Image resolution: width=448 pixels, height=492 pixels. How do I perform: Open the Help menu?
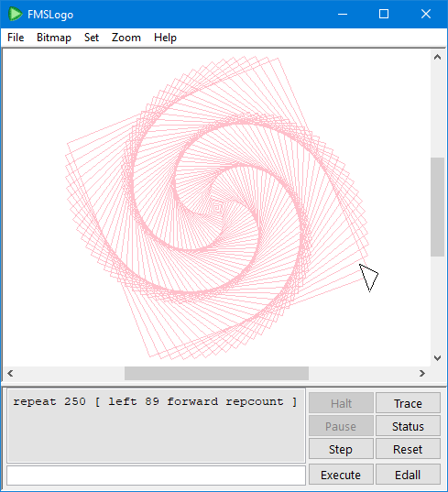[165, 38]
